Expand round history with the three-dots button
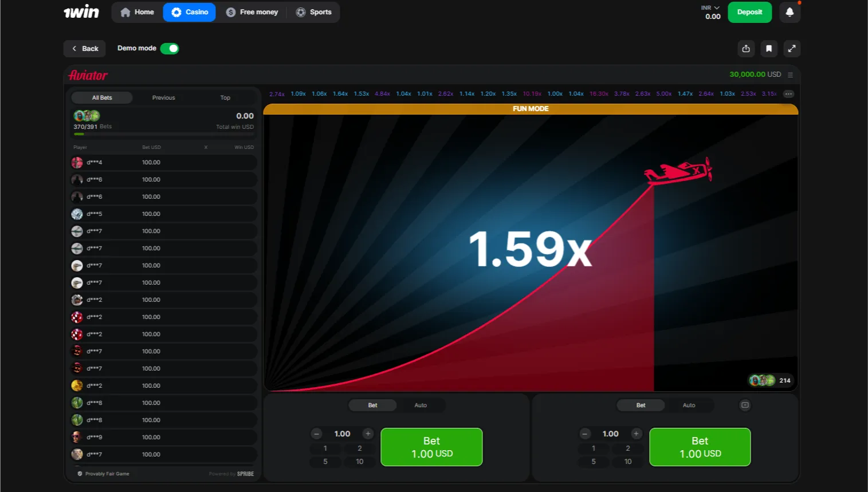The height and width of the screenshot is (492, 868). tap(788, 94)
